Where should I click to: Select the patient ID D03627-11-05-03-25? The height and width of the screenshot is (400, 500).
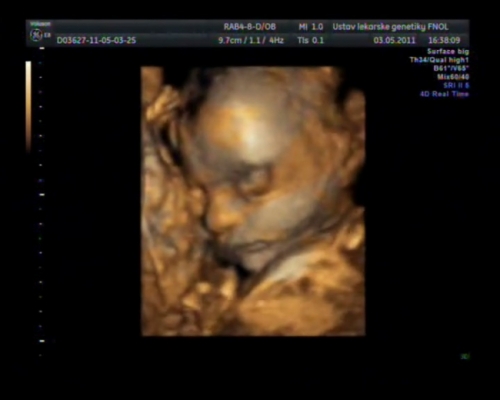point(96,40)
